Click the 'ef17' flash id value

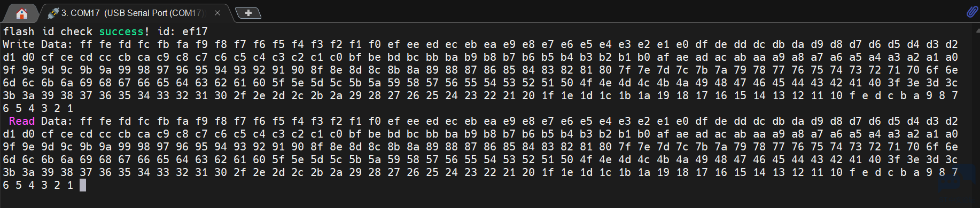tap(195, 31)
